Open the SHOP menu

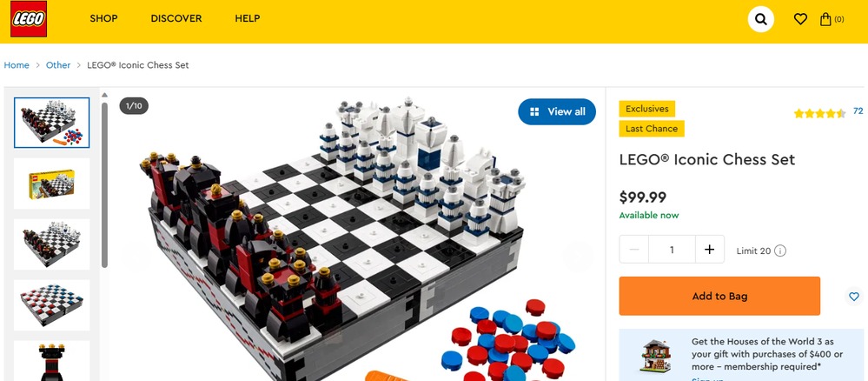tap(103, 19)
